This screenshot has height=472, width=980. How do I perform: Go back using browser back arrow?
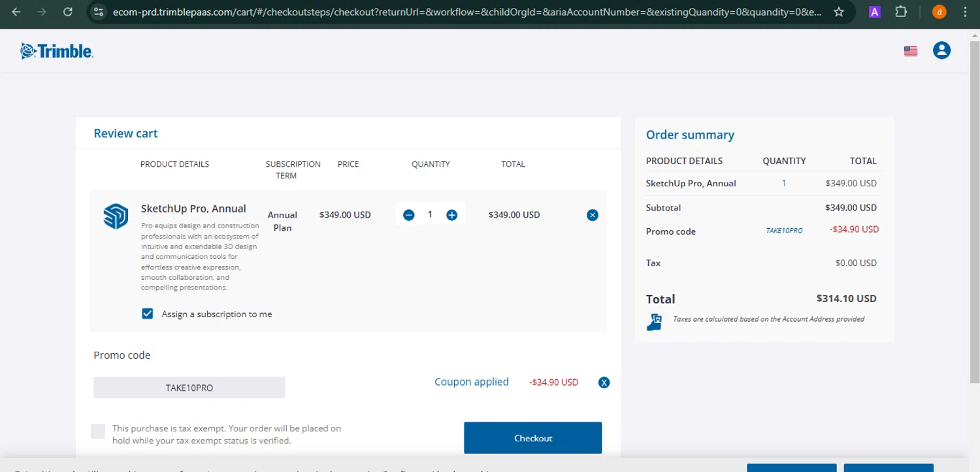[x=16, y=12]
